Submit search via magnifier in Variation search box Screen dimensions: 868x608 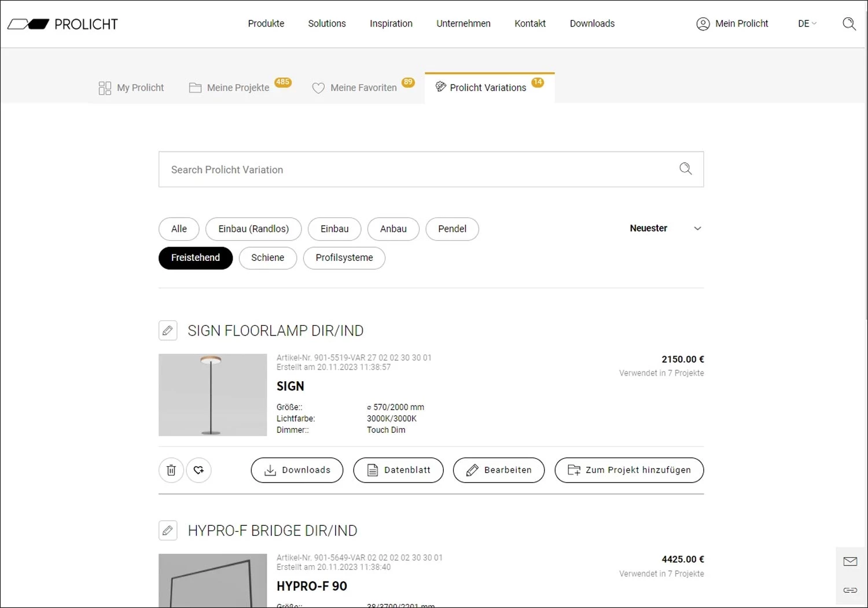[686, 169]
